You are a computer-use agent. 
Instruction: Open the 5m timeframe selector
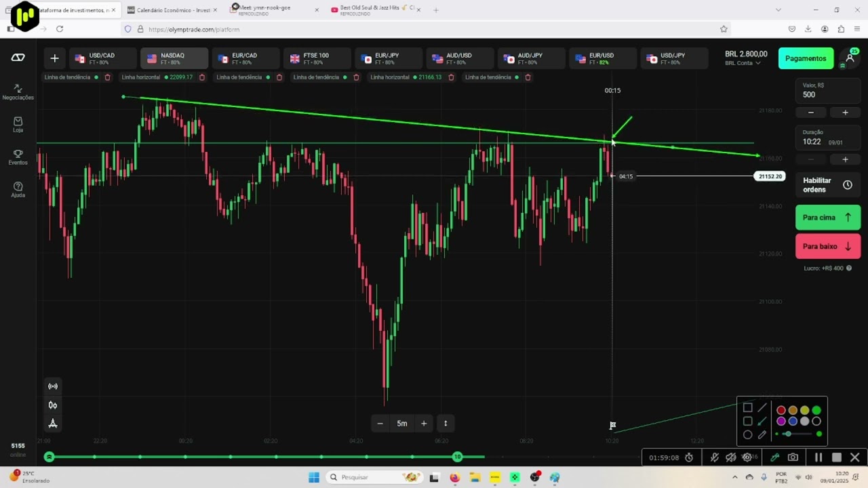pyautogui.click(x=402, y=424)
